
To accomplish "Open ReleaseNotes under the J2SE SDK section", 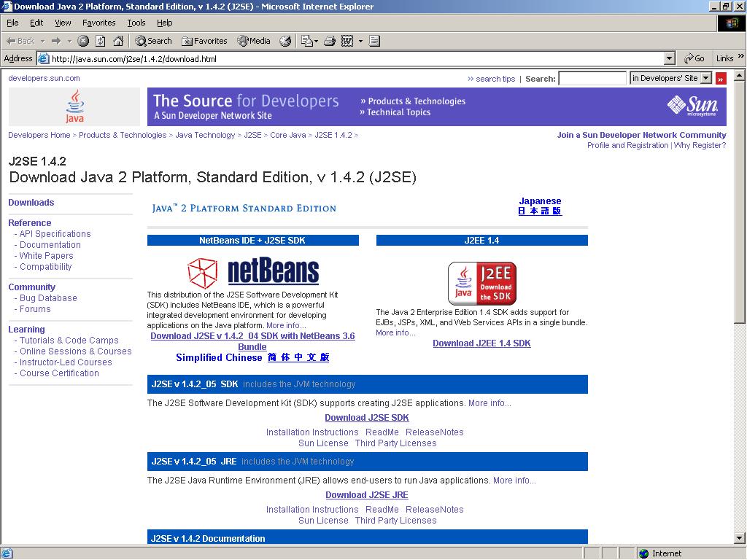I will [x=435, y=432].
